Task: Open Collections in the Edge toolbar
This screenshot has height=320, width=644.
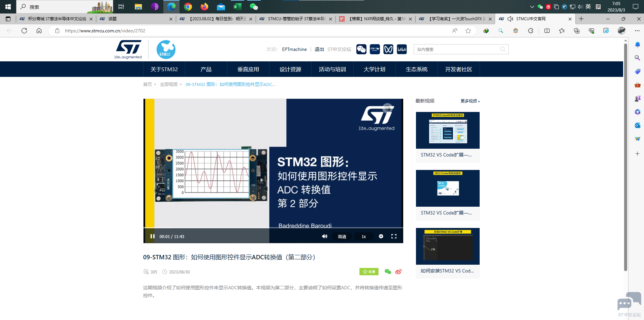Action: point(577,31)
